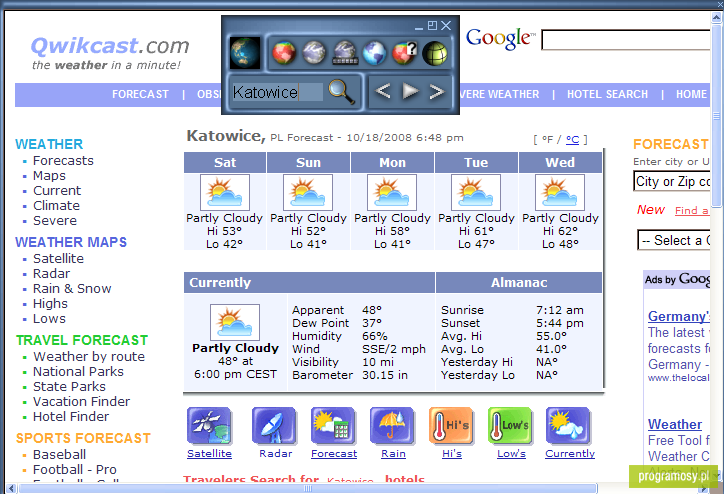Open Radar under Weather Maps sidebar
This screenshot has height=494, width=724.
click(51, 274)
